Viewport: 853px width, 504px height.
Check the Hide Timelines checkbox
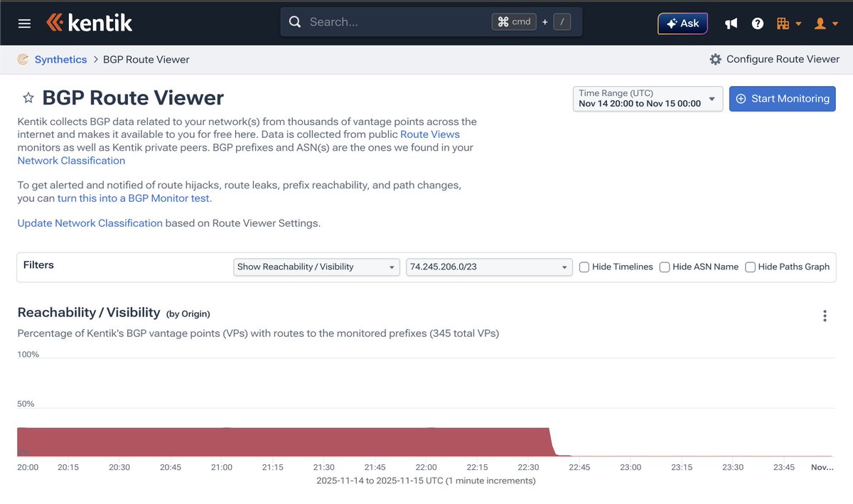pyautogui.click(x=584, y=267)
